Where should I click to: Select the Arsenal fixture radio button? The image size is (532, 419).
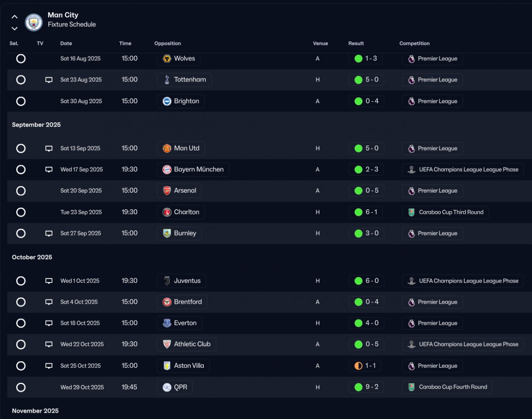tap(21, 191)
